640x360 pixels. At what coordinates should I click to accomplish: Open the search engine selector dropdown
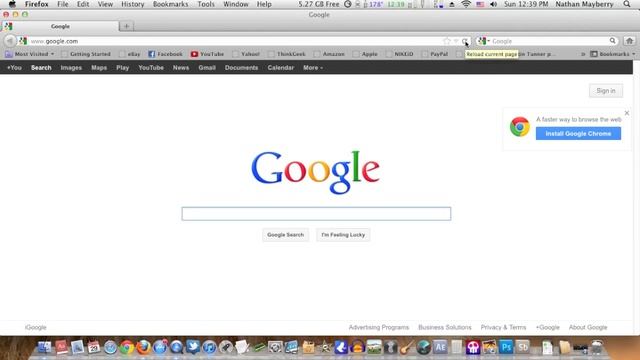[x=484, y=41]
